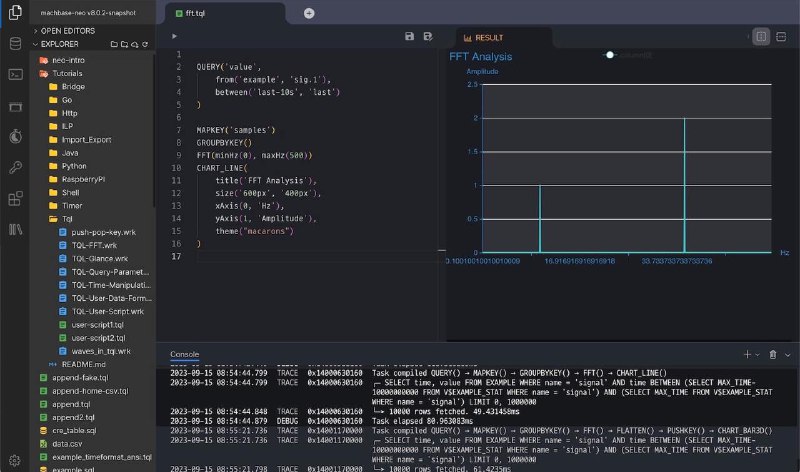Open the shell terminal icon in activity bar

(15, 74)
